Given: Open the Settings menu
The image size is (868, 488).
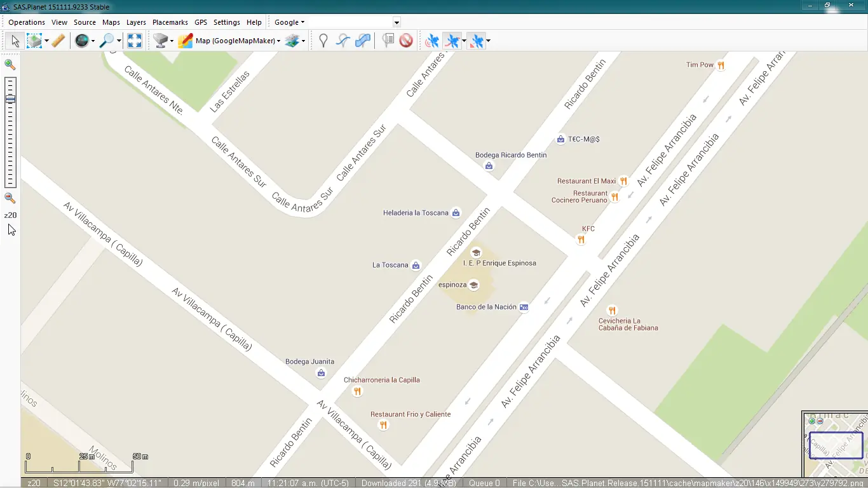Looking at the screenshot, I should pyautogui.click(x=227, y=22).
